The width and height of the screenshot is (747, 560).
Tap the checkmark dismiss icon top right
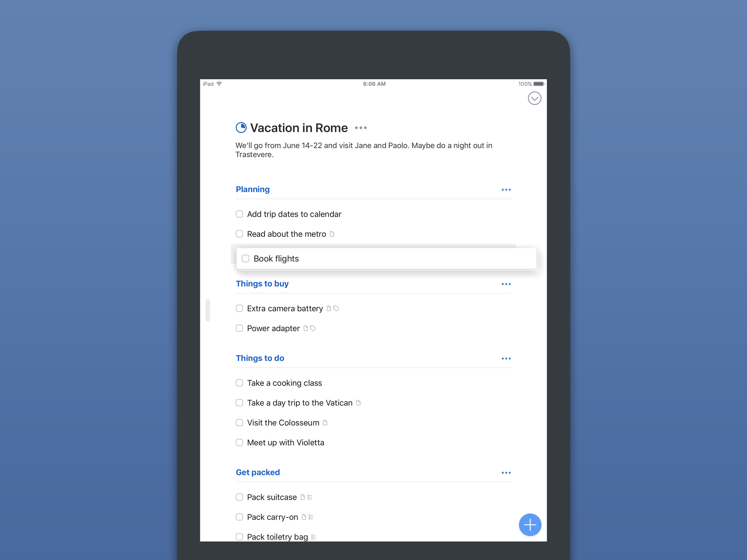[534, 98]
